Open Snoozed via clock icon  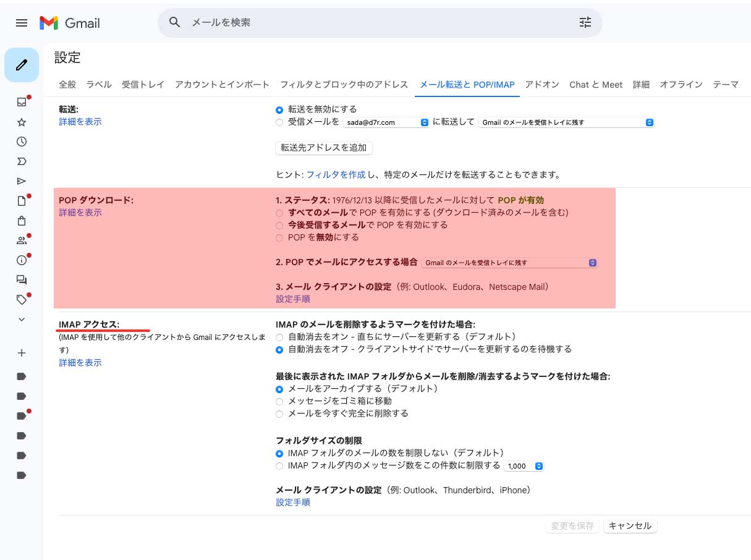[x=22, y=142]
